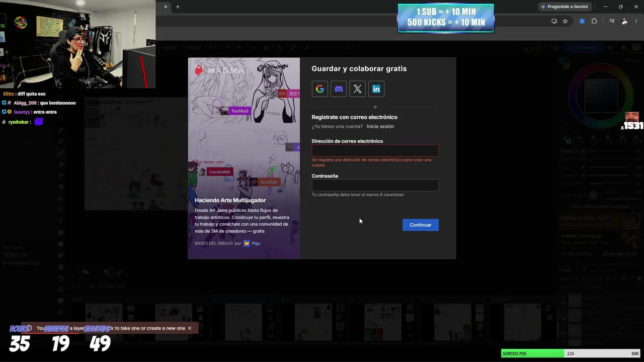Click the Magma logo in the dialog
The image size is (644, 362).
pos(219,70)
